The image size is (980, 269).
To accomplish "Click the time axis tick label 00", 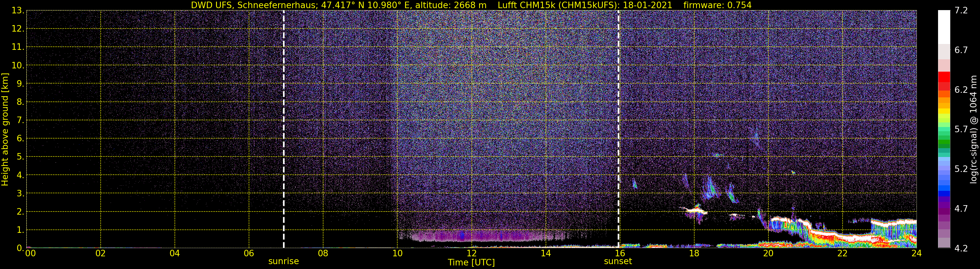I will [x=31, y=253].
